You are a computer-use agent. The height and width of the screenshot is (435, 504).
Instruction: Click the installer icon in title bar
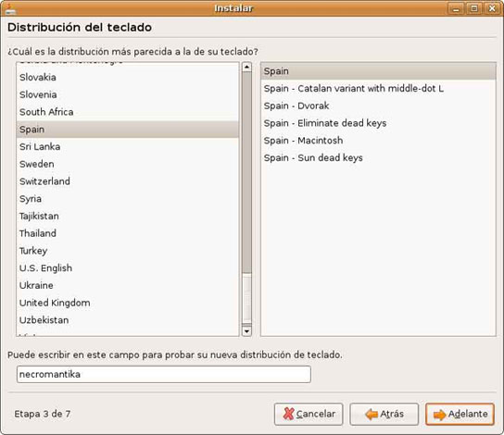pyautogui.click(x=9, y=8)
